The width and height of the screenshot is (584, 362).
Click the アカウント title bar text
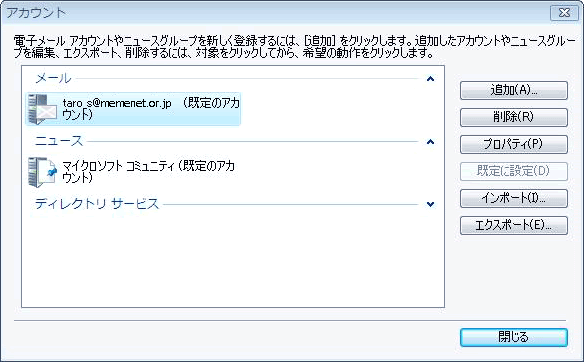coord(36,13)
